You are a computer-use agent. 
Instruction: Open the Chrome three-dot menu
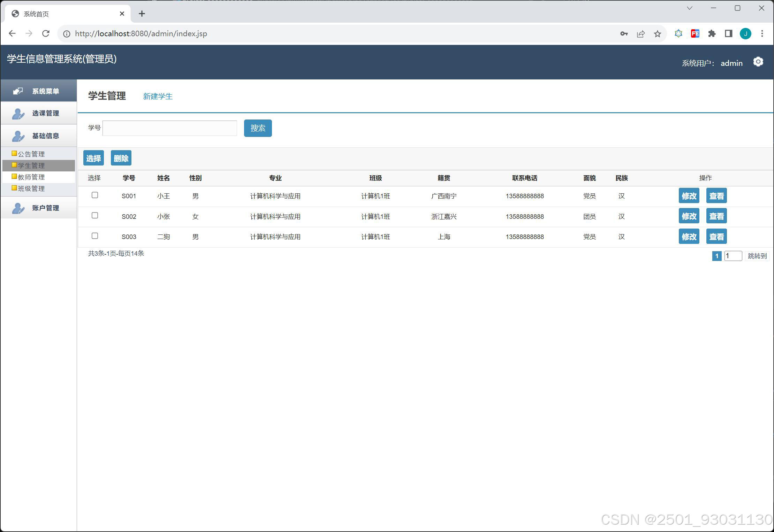tap(762, 33)
